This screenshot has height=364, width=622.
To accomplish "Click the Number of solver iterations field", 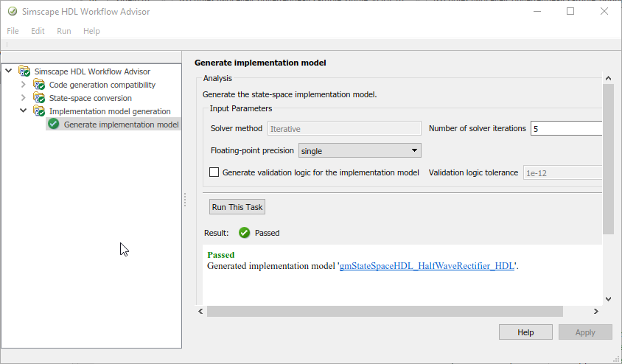I will 567,128.
